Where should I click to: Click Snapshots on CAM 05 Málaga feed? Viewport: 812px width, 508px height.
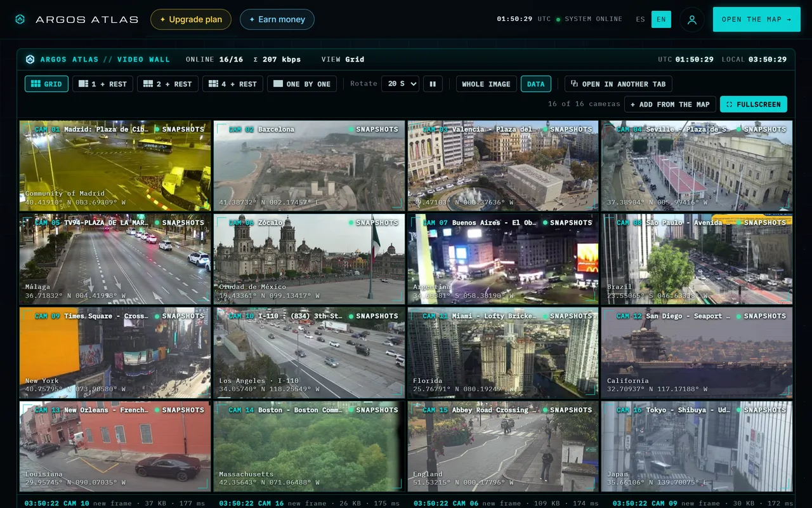click(x=179, y=223)
